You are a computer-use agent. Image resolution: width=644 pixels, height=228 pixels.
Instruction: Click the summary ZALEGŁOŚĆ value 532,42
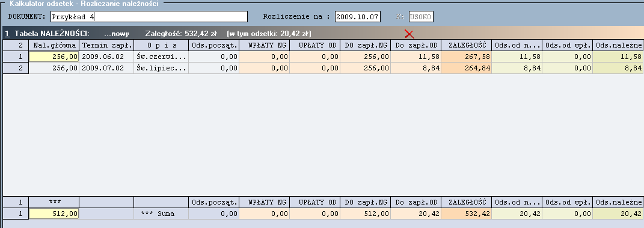tap(467, 214)
